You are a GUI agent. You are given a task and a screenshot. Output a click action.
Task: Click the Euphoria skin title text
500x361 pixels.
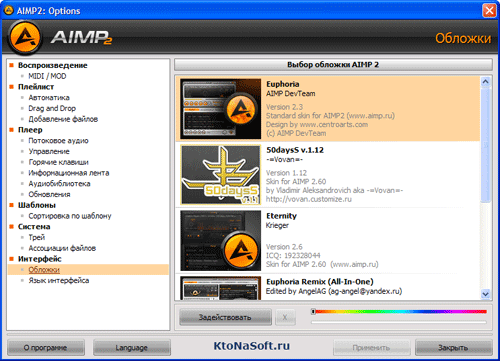pyautogui.click(x=283, y=84)
